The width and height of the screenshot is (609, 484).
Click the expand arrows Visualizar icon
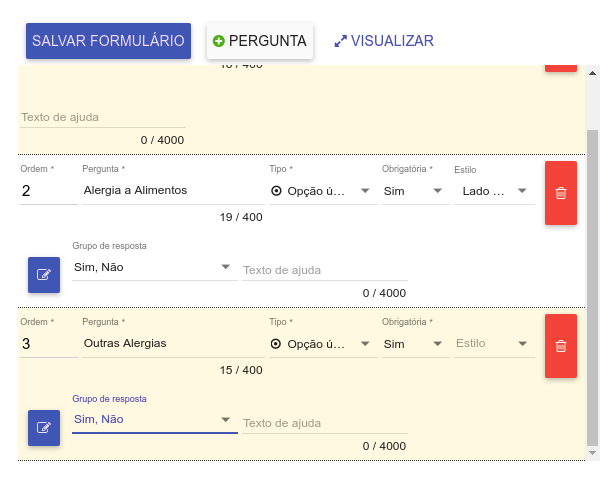[x=341, y=41]
